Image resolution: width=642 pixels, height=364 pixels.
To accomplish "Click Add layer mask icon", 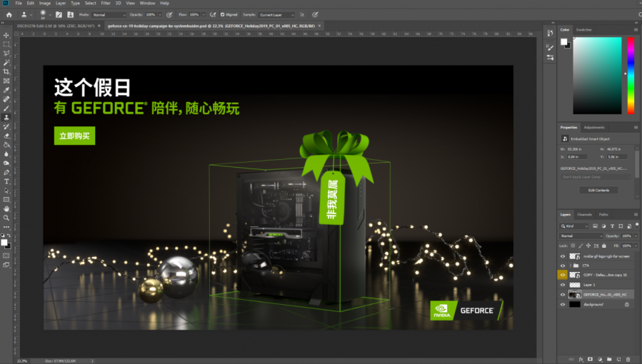I will click(x=591, y=360).
